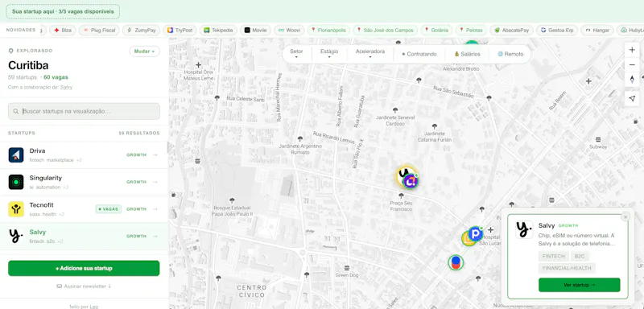Click the Salvy 'y' marker on map
Screen dimensions: 644x309
[403, 173]
